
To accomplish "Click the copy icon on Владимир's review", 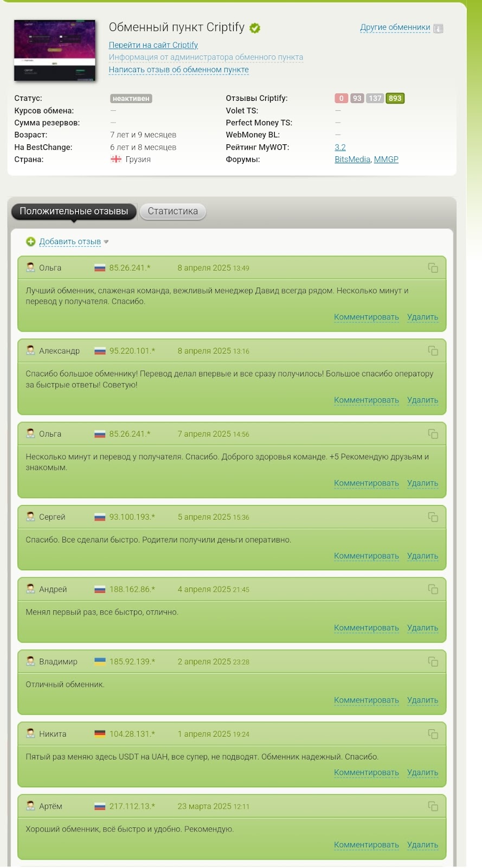I will tap(433, 661).
